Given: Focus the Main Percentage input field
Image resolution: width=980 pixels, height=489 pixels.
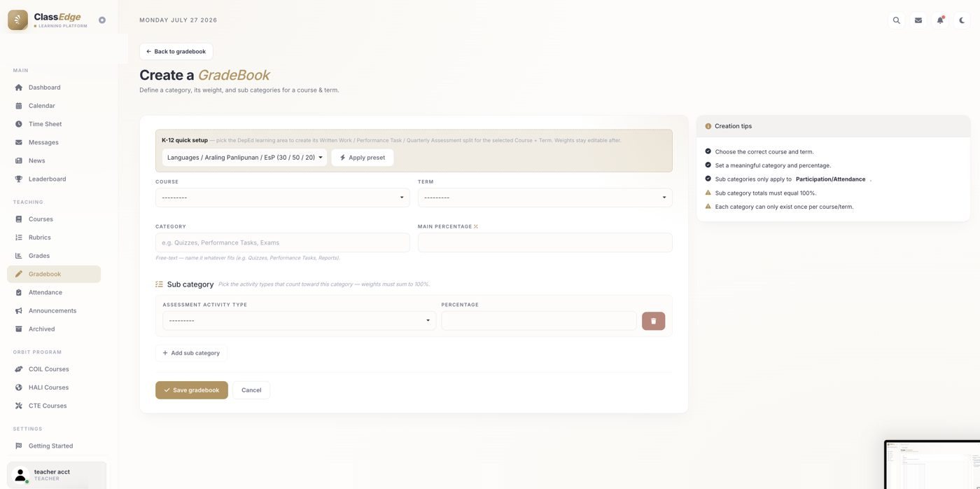Looking at the screenshot, I should tap(545, 242).
